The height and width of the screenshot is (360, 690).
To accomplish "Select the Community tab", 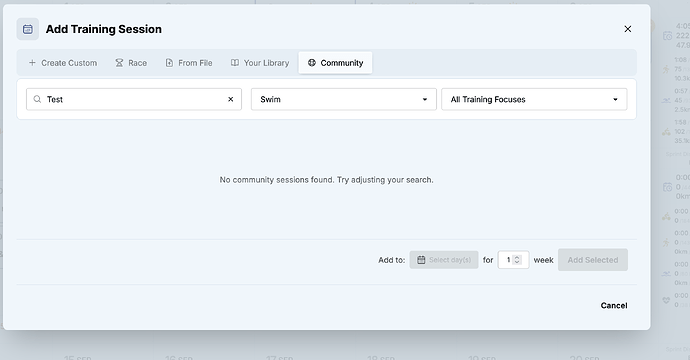I will (335, 63).
